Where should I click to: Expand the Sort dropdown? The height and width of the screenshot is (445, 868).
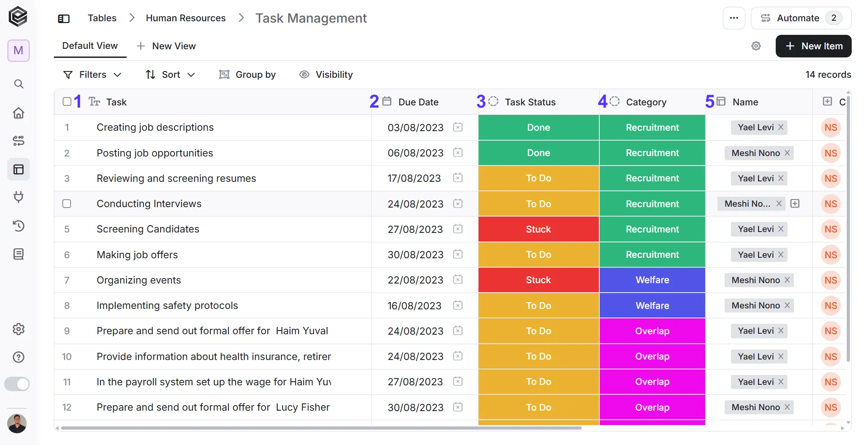click(x=170, y=75)
